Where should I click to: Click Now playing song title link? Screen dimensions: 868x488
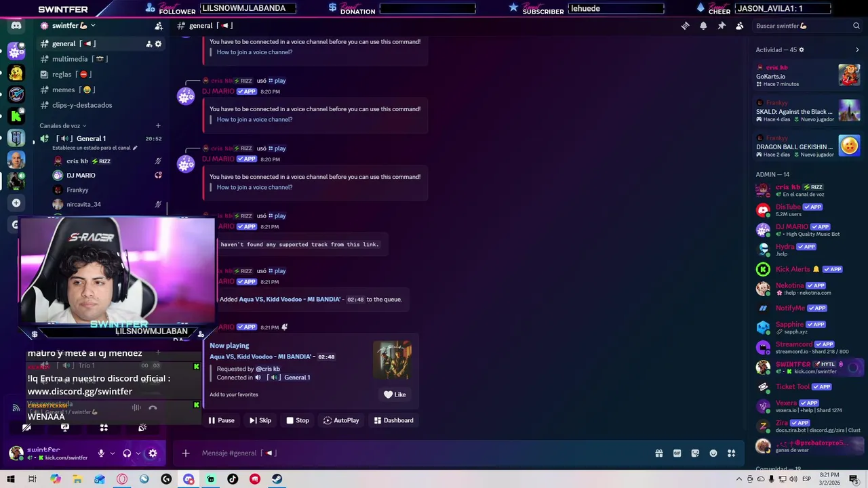261,357
